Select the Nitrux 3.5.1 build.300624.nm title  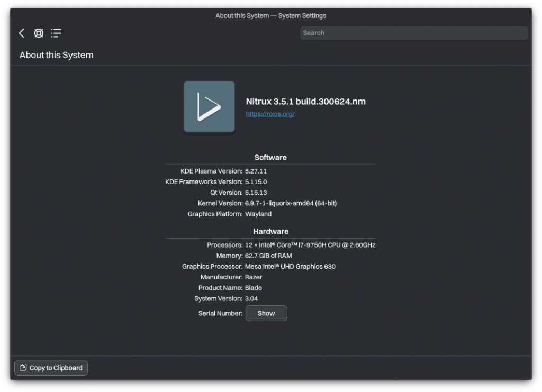tap(305, 102)
